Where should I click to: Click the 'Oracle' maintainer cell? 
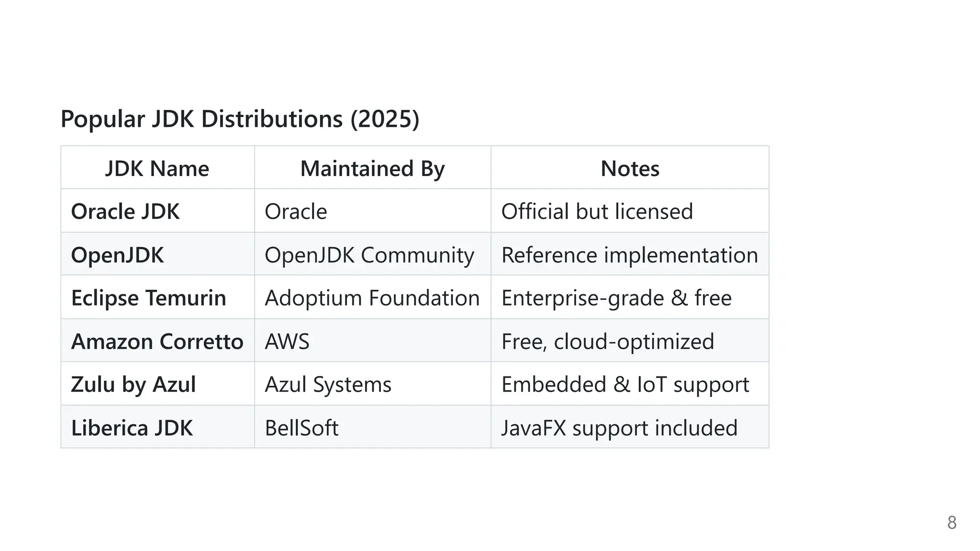coord(372,211)
